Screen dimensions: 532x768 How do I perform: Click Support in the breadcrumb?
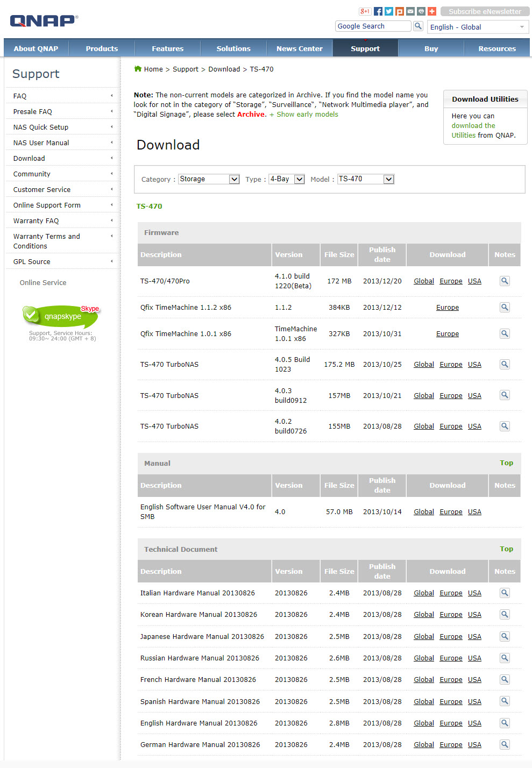point(186,69)
